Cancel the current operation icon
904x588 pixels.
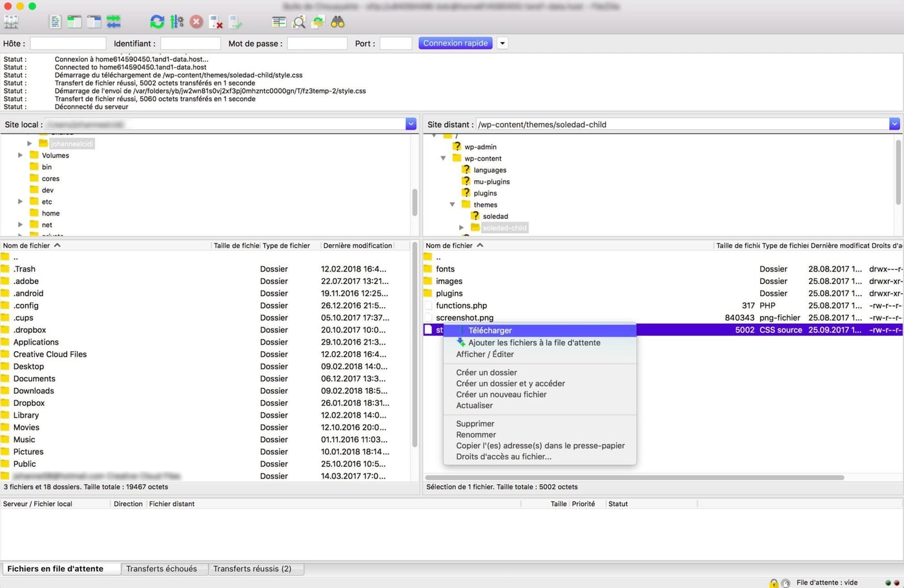[196, 21]
